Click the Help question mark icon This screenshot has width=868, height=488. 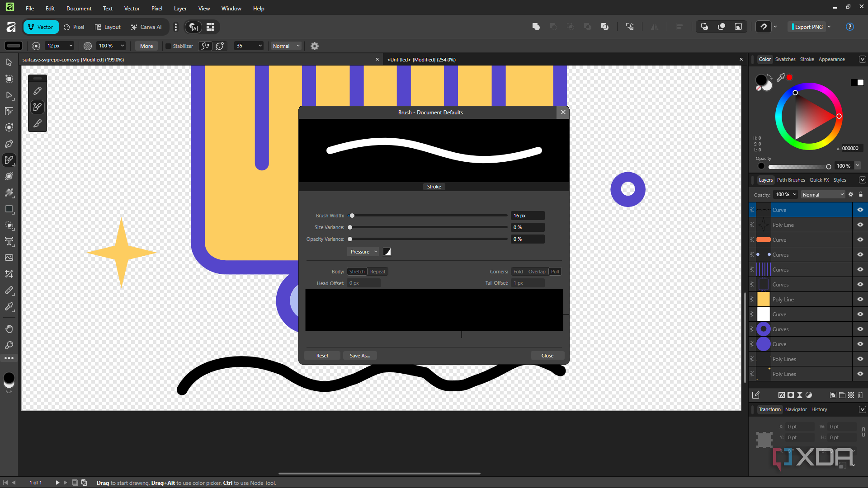click(850, 27)
